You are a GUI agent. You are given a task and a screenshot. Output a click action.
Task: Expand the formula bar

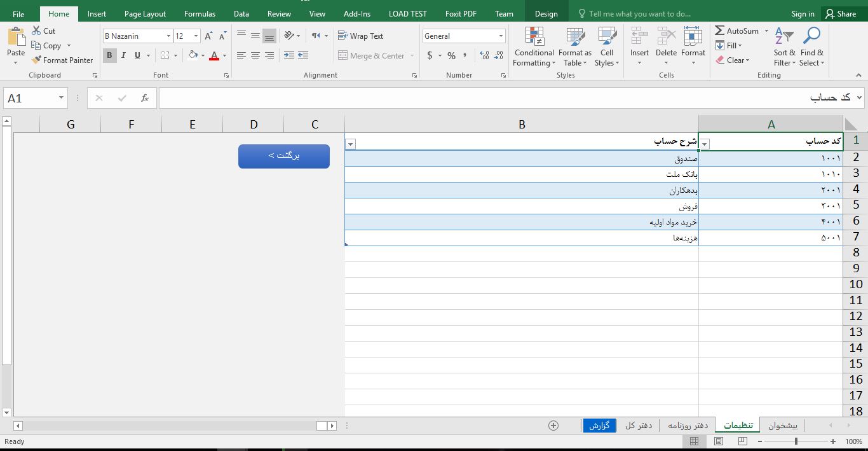coord(860,97)
